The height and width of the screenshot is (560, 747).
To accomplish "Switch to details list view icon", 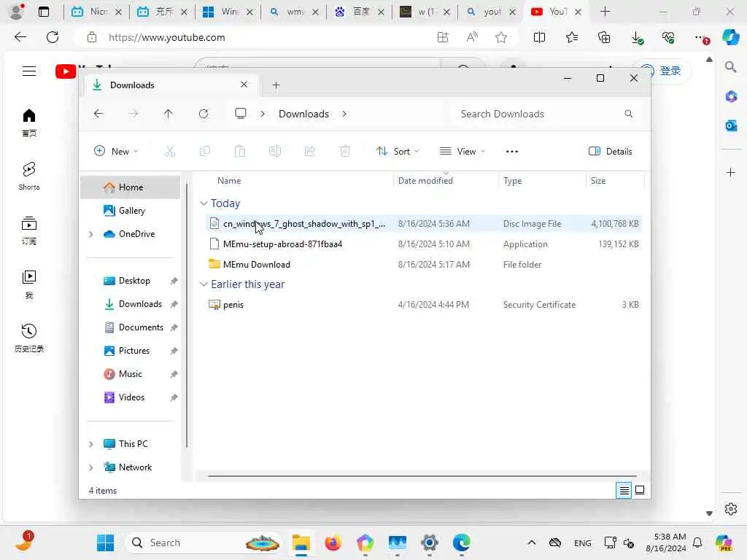I will point(624,490).
